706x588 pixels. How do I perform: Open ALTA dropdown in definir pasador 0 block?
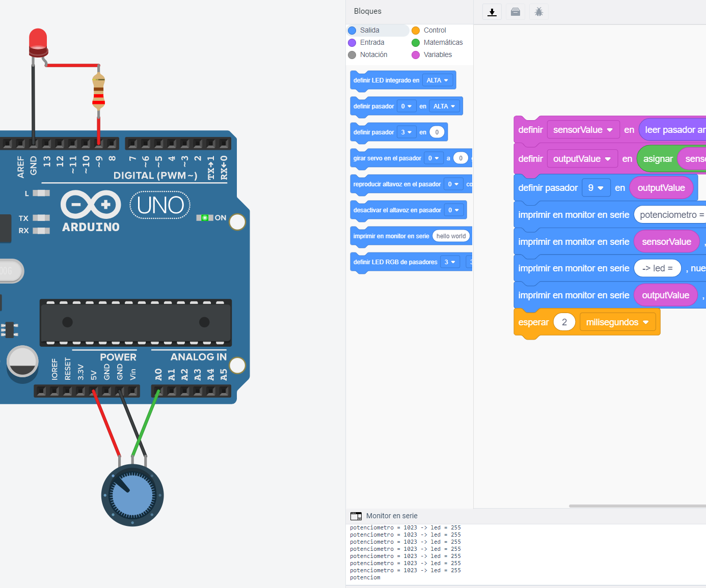pyautogui.click(x=444, y=106)
